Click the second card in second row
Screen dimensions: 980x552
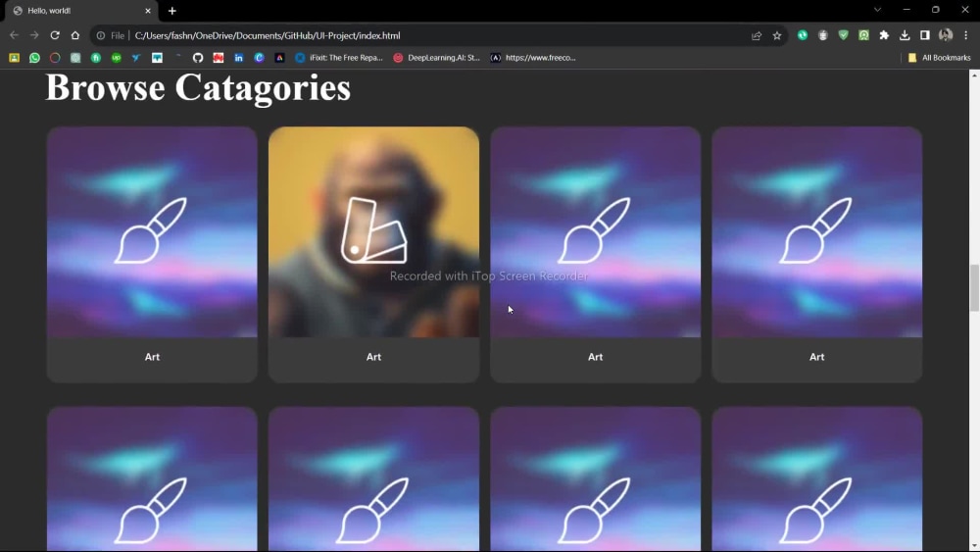click(373, 478)
